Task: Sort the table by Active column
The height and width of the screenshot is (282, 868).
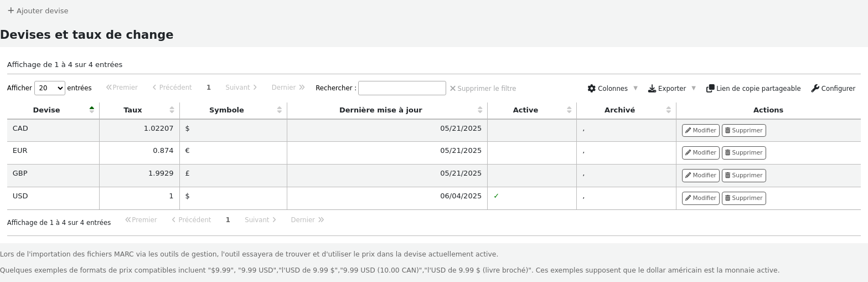Action: point(532,110)
